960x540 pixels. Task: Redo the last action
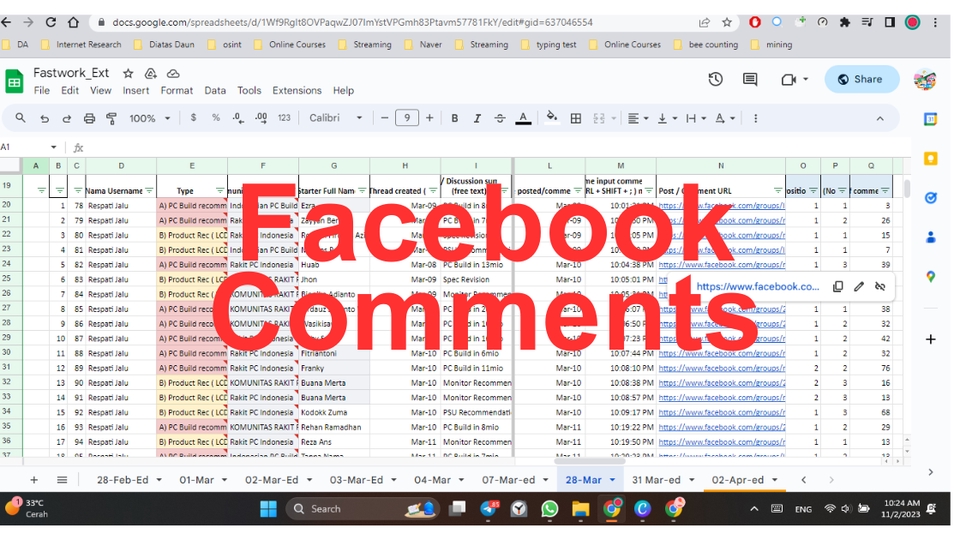(x=67, y=118)
